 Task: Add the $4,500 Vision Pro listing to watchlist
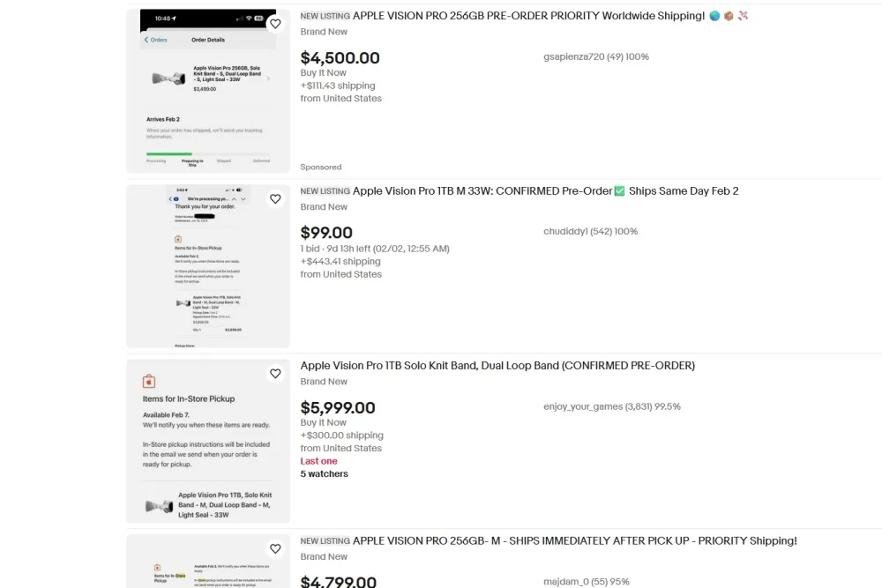[x=275, y=24]
